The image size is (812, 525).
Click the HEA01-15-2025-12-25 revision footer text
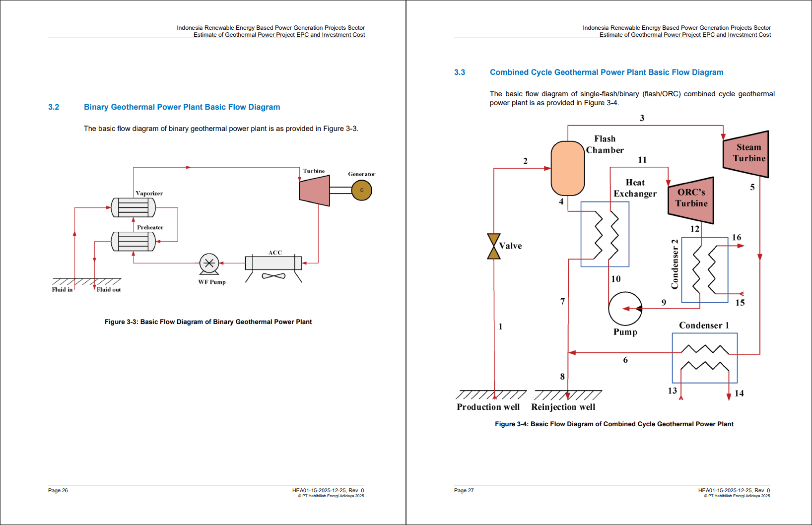328,490
